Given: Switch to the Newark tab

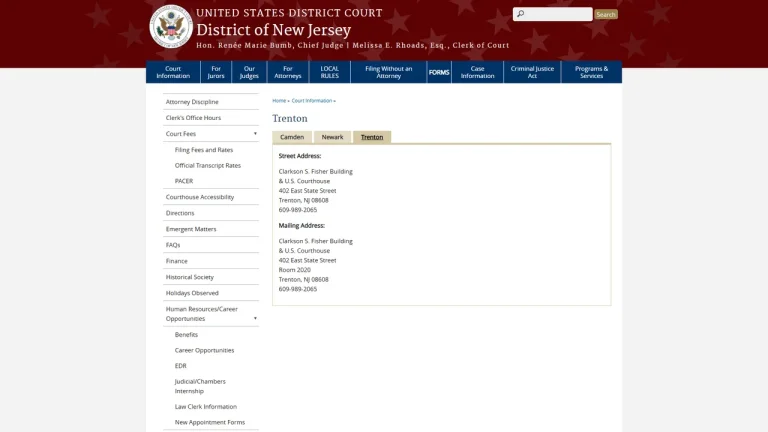Looking at the screenshot, I should click(332, 137).
